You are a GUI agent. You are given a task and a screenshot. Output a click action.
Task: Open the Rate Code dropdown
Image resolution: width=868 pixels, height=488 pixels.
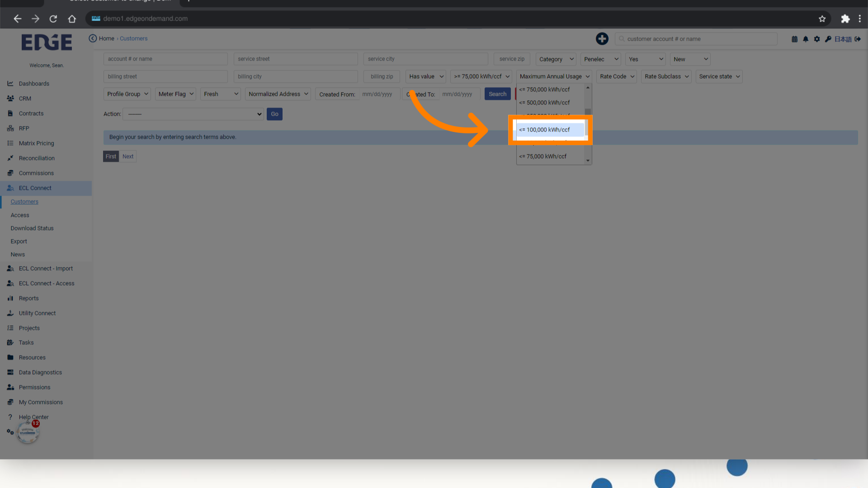tap(617, 76)
